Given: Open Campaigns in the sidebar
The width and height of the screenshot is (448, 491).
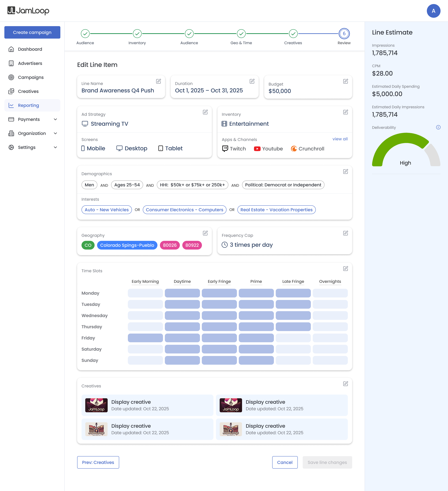Looking at the screenshot, I should coord(31,77).
